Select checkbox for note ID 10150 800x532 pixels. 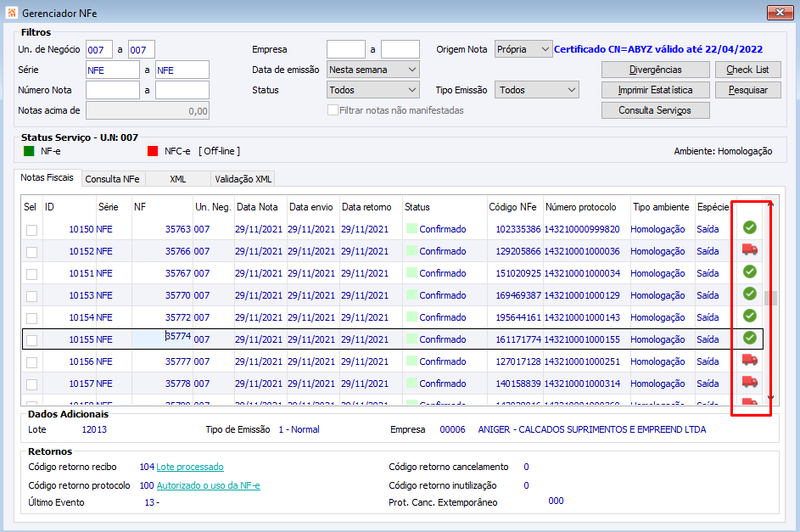pyautogui.click(x=32, y=230)
